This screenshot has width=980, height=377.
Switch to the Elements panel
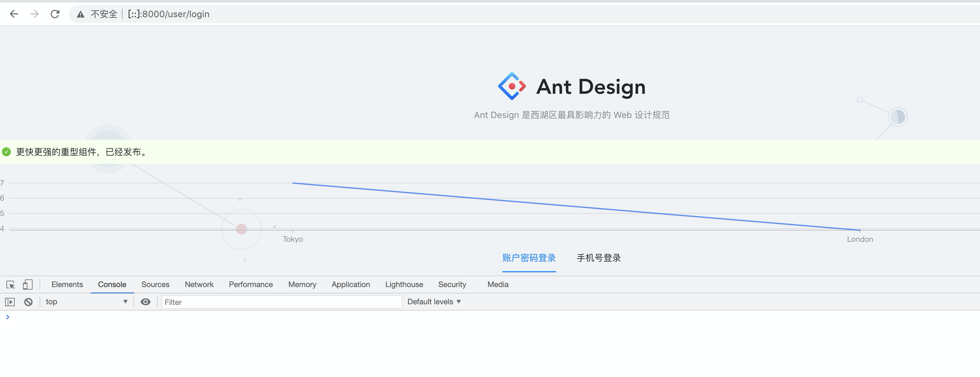(x=67, y=284)
